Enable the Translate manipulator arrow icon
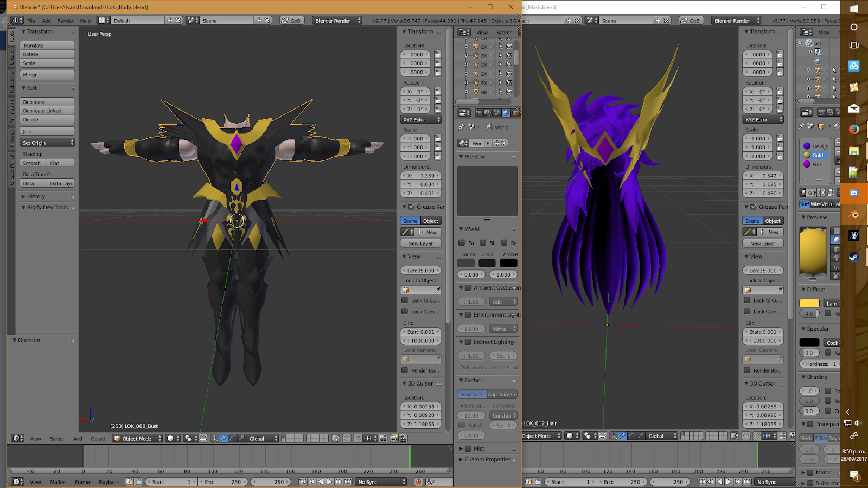 tap(224, 438)
